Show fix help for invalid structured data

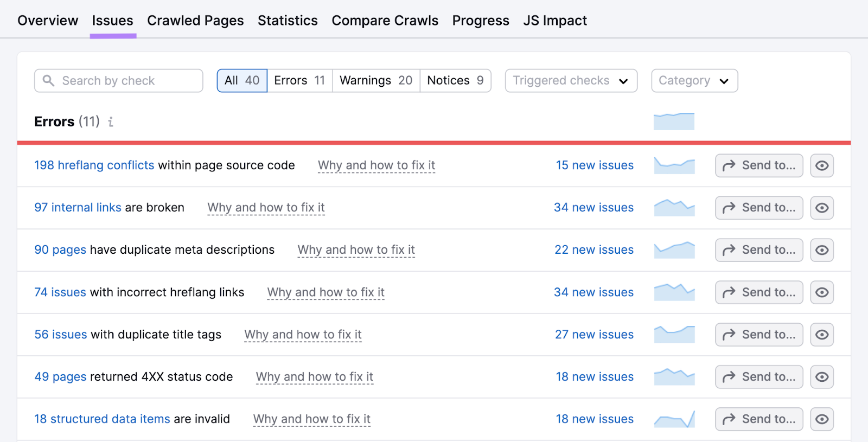point(312,419)
